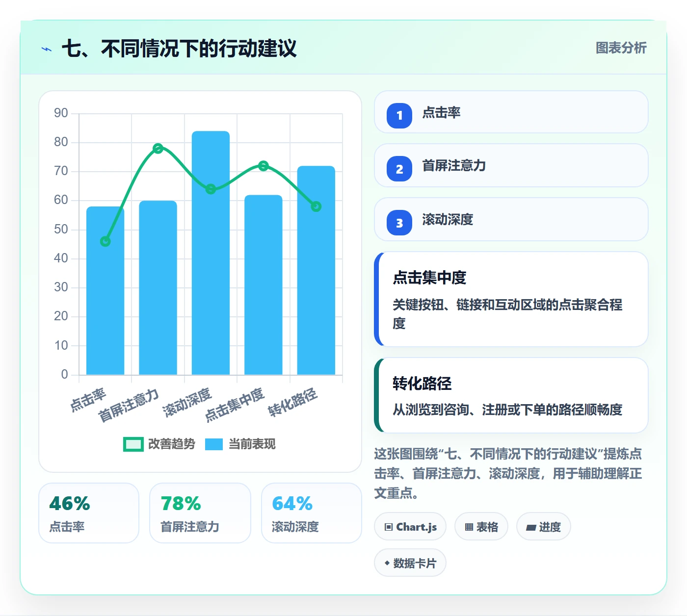Click the green line point on 滚动深度 bar
This screenshot has width=687, height=616.
(211, 189)
